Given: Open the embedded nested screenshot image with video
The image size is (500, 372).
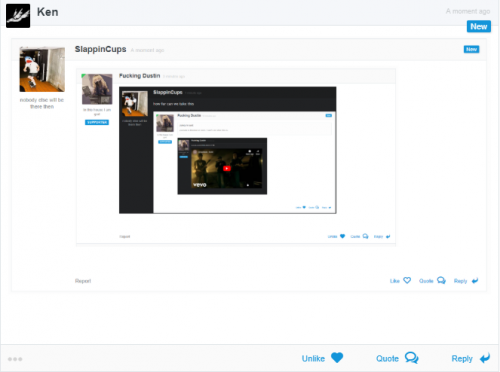Looking at the screenshot, I should pos(228,150).
